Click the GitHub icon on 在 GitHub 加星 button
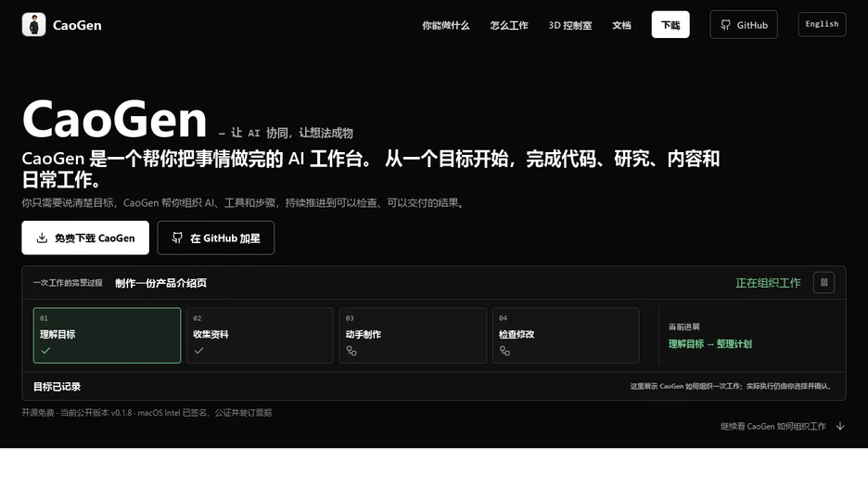 click(177, 238)
